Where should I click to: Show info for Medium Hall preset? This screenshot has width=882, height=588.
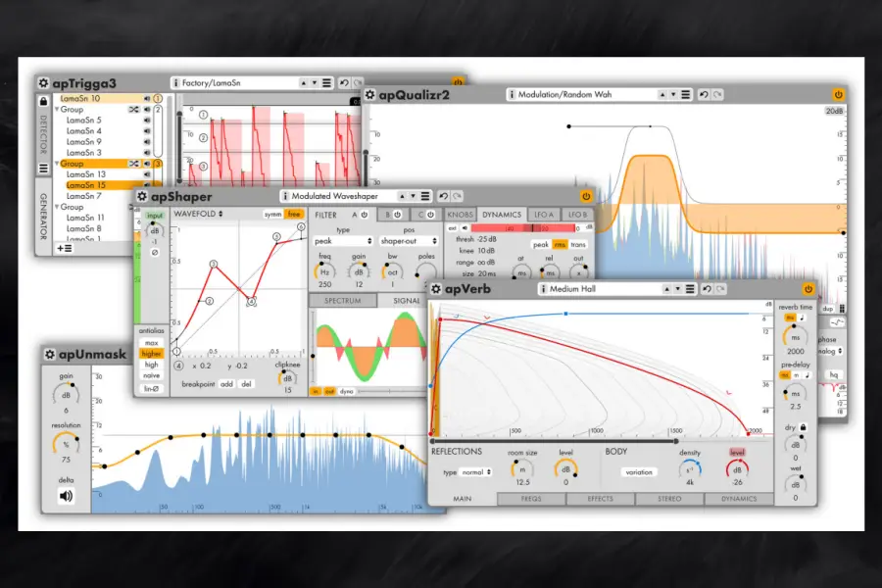[x=543, y=289]
